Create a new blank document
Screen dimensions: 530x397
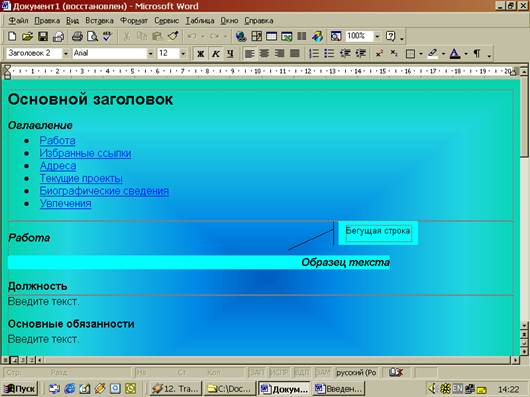coord(12,36)
